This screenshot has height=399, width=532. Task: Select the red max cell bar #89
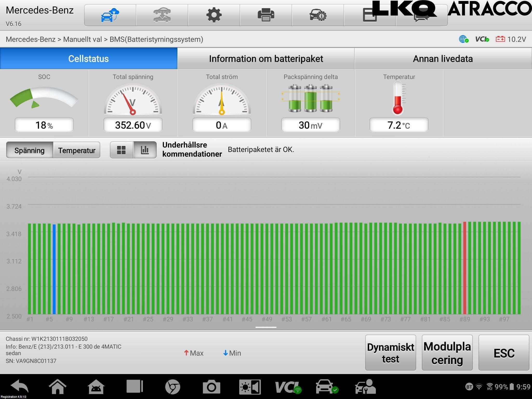[465, 268]
